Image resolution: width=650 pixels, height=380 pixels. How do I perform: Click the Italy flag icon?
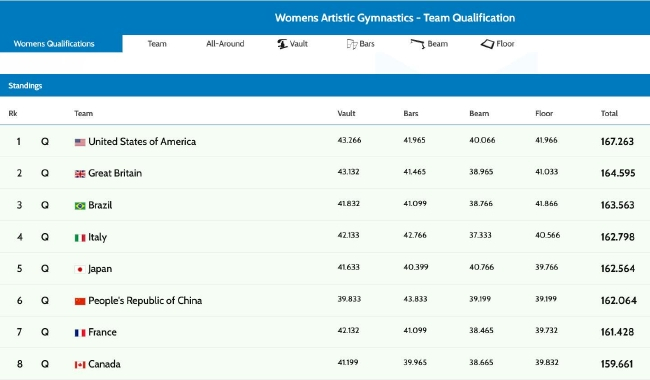pos(80,237)
